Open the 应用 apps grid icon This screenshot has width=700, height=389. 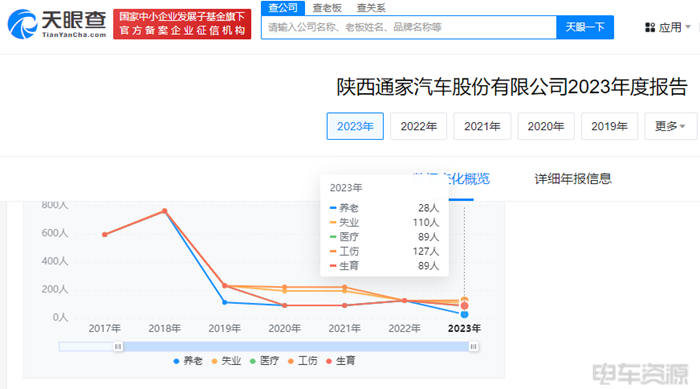[x=650, y=28]
